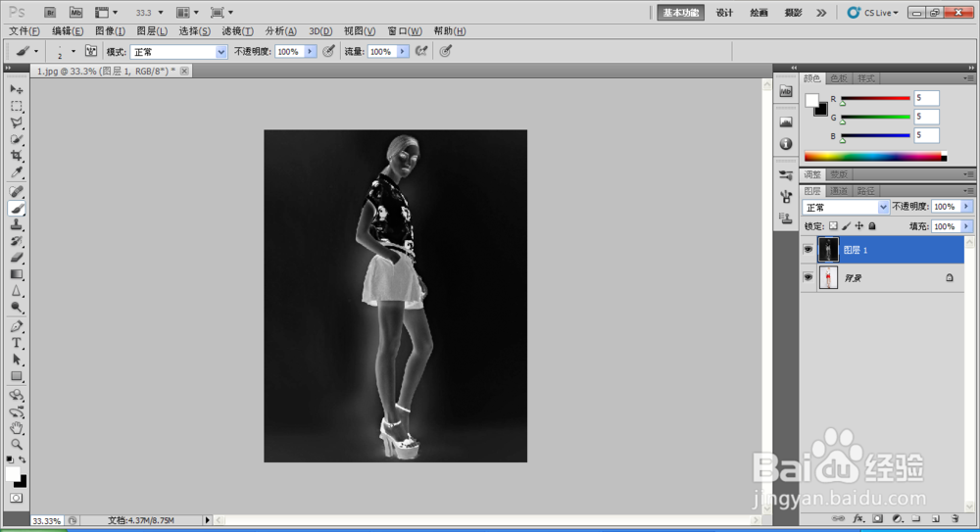Image resolution: width=980 pixels, height=532 pixels.
Task: Select the Path Selection tool
Action: [x=17, y=360]
